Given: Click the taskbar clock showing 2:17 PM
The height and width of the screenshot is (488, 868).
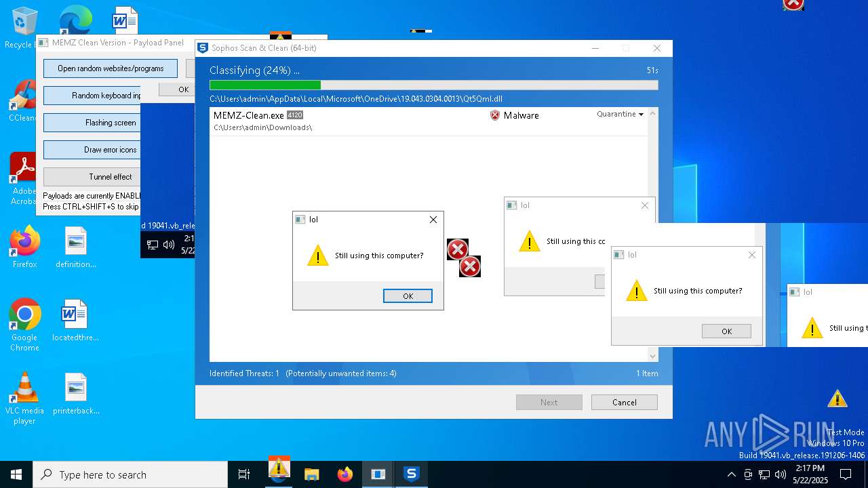Looking at the screenshot, I should pyautogui.click(x=810, y=474).
